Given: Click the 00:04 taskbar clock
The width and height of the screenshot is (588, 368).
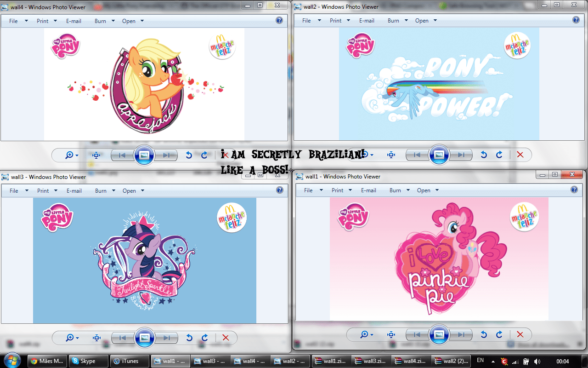Looking at the screenshot, I should [563, 361].
